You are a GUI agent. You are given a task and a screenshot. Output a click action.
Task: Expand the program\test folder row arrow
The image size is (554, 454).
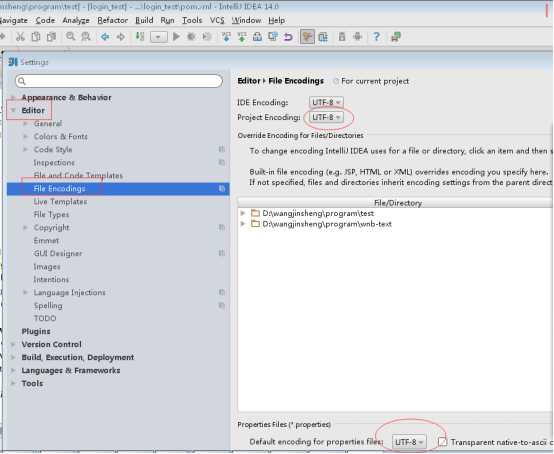[243, 213]
